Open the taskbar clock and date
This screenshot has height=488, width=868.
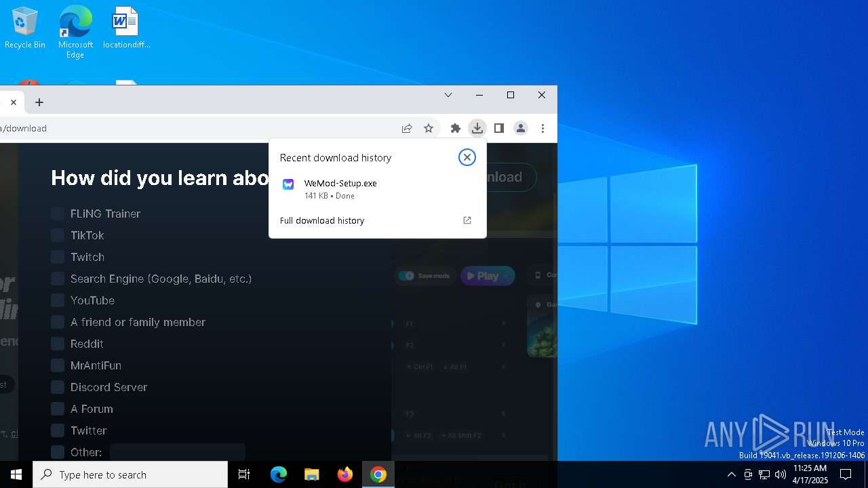[x=810, y=474]
